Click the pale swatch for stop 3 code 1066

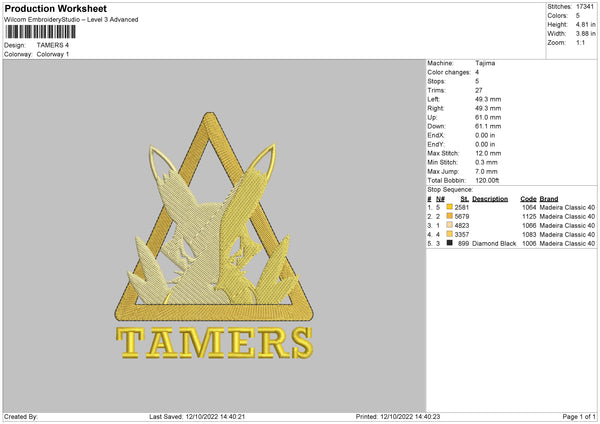coord(450,225)
